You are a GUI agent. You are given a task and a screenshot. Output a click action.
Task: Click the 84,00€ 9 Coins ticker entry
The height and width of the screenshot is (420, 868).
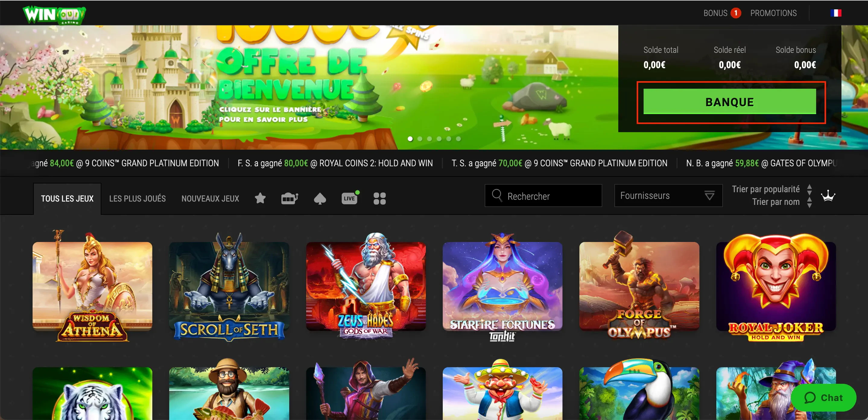pyautogui.click(x=125, y=163)
